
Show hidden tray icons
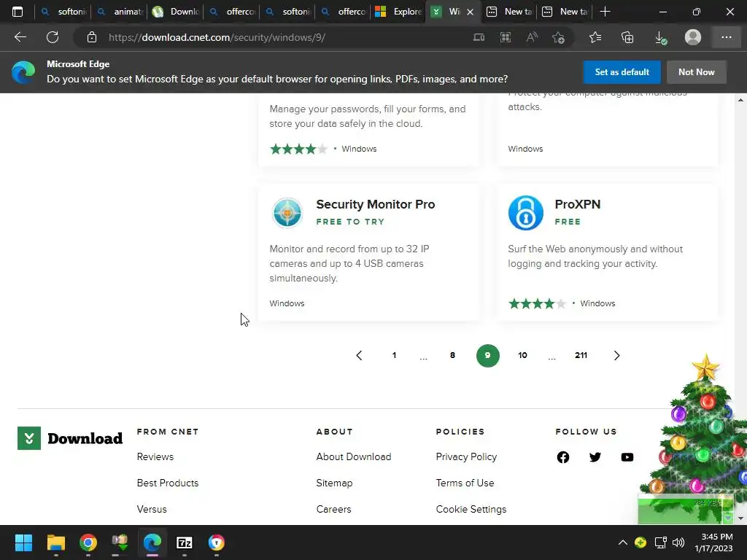(x=623, y=542)
